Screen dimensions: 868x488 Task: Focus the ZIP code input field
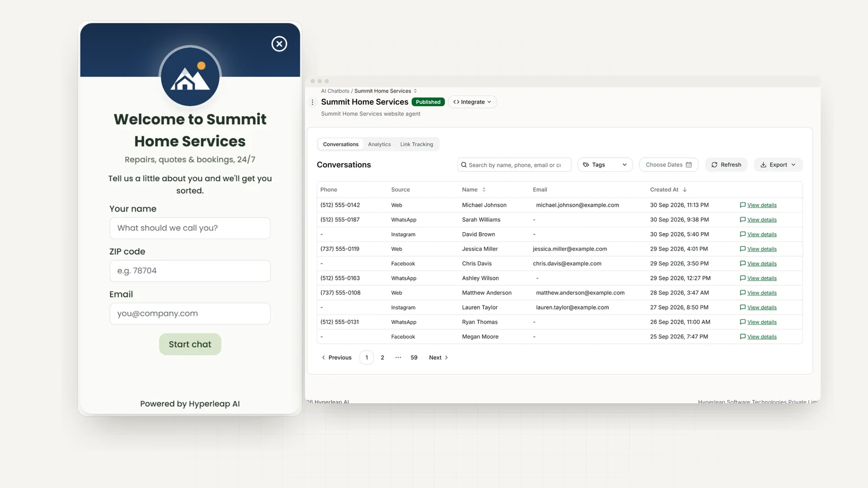pyautogui.click(x=190, y=271)
